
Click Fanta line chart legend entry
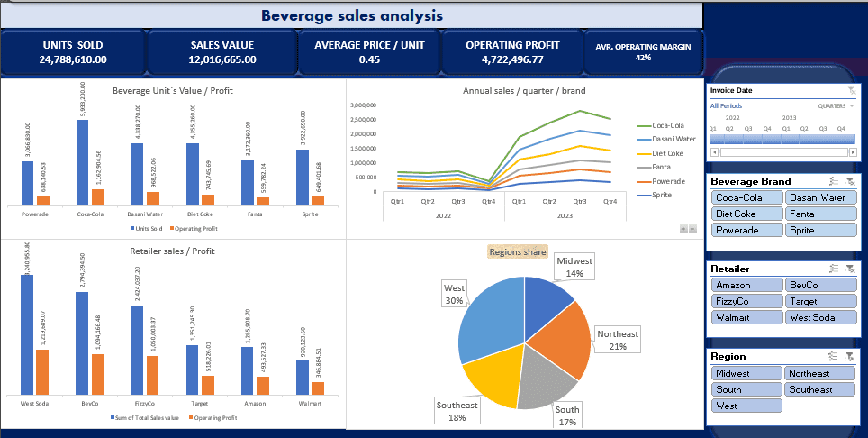click(x=655, y=168)
